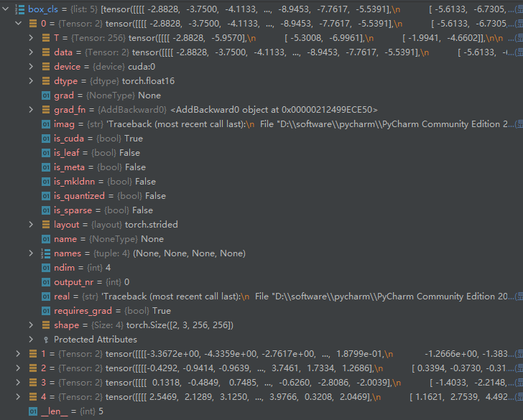Click the object icon of item 1
Screen dimensions: 523x420
[33, 353]
